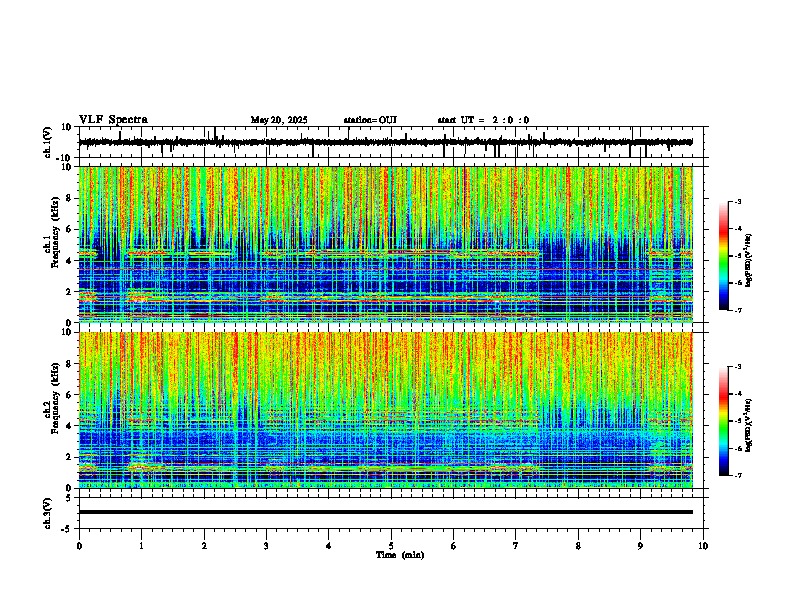Click the "VLF Spectra" plot title
This screenshot has width=792, height=612.
coord(113,120)
